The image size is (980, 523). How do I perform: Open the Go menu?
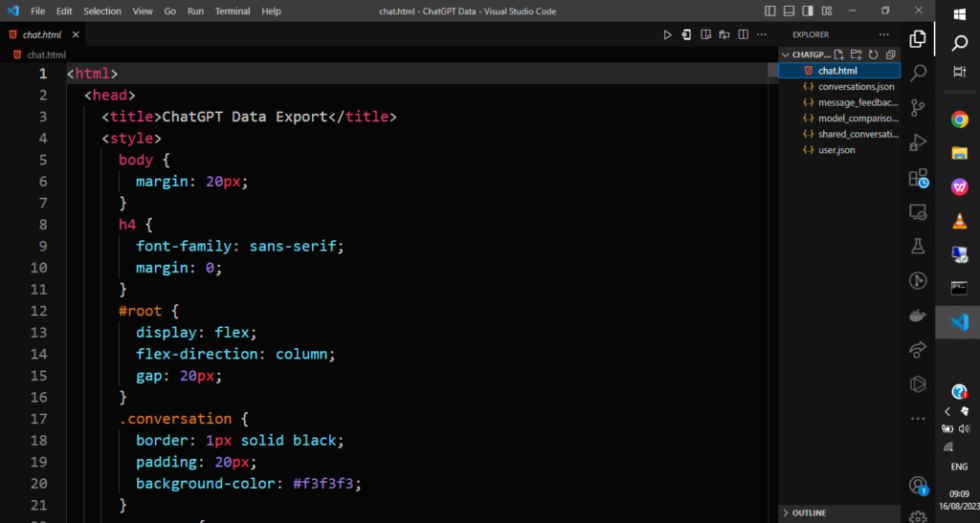(169, 11)
